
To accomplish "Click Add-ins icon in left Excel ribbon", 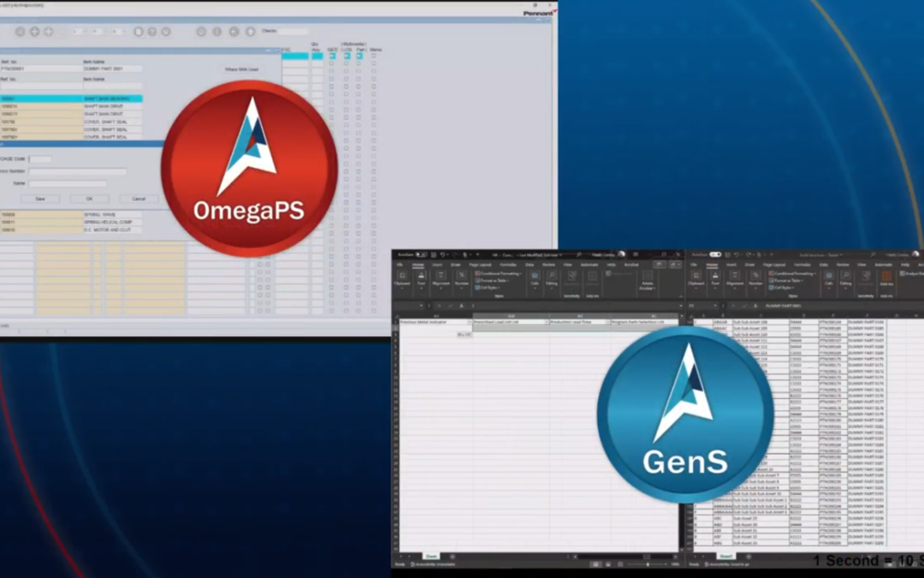I will coord(592,277).
